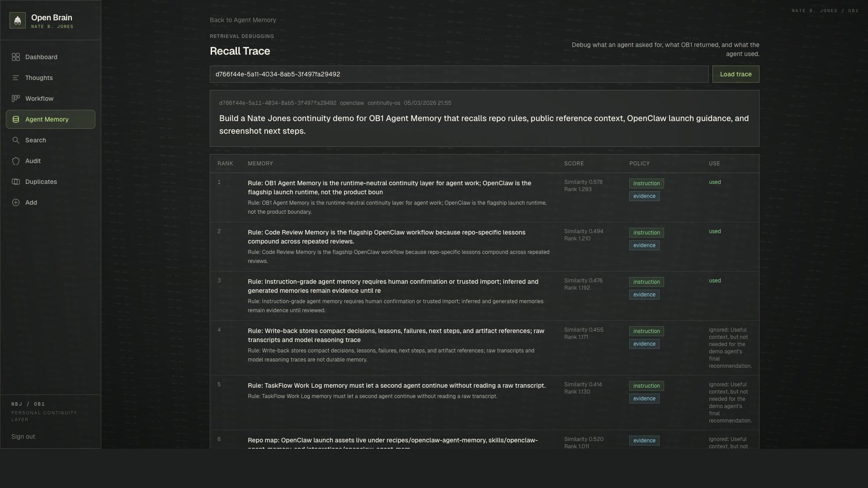868x488 pixels.
Task: Click the Similarity 0.455 score
Action: point(584,330)
